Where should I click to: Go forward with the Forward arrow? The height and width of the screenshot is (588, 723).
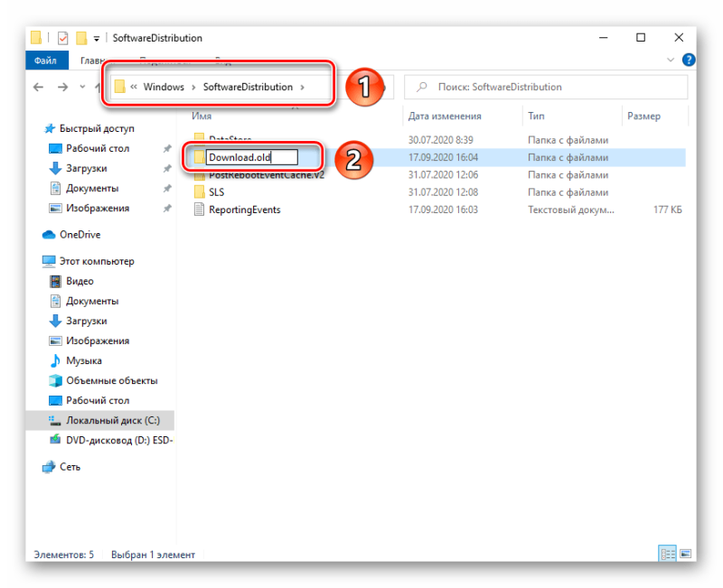point(62,87)
